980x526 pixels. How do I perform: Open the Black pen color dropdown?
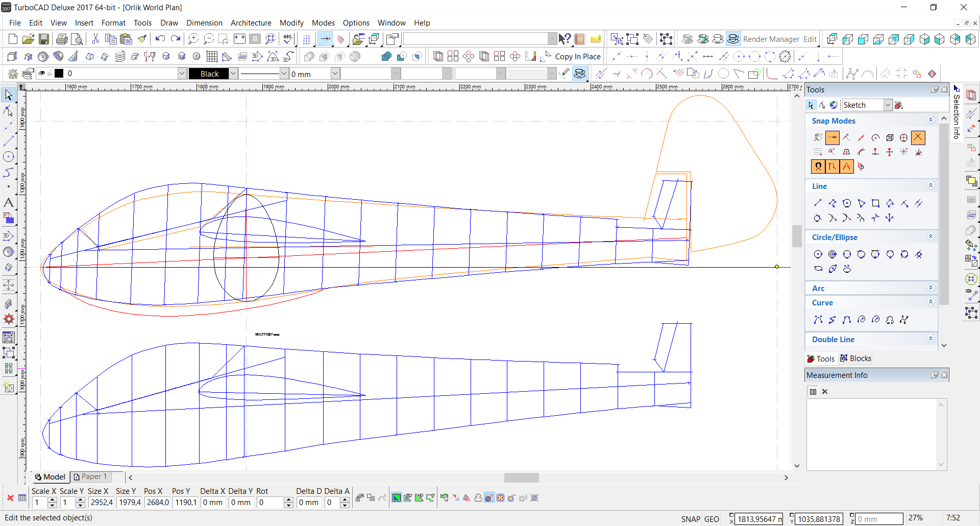(x=233, y=74)
